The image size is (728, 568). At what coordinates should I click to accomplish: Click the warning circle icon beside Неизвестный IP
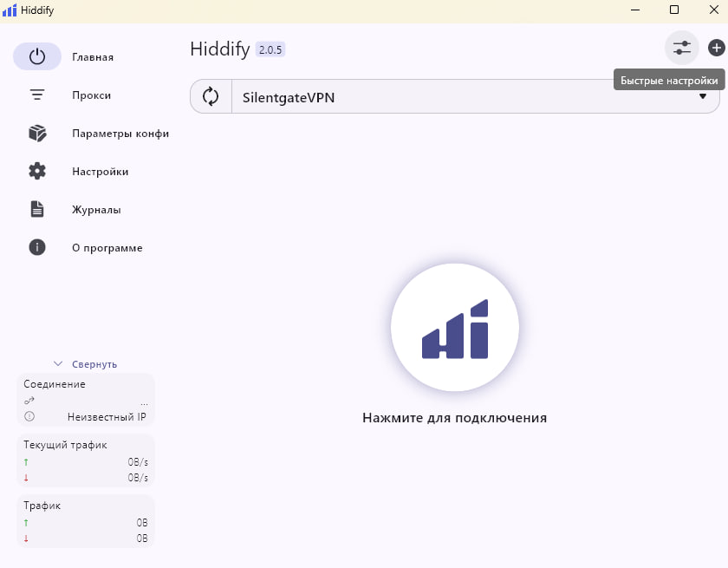coord(29,416)
